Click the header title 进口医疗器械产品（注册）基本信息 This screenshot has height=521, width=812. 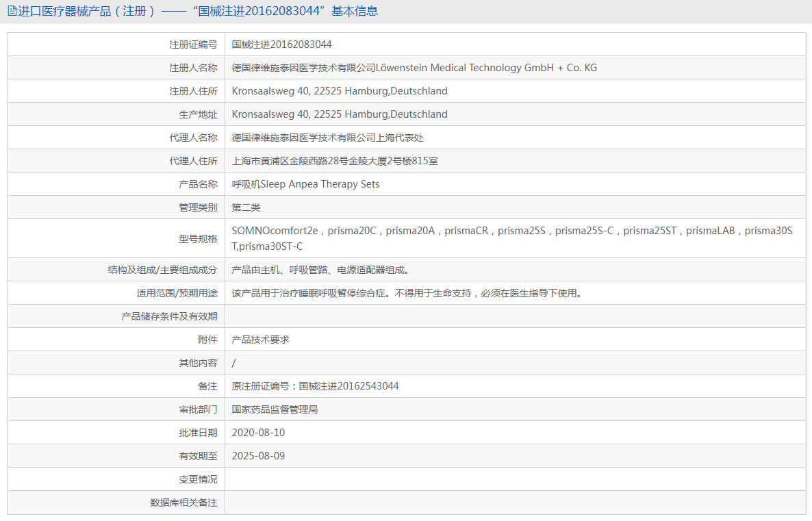198,11
